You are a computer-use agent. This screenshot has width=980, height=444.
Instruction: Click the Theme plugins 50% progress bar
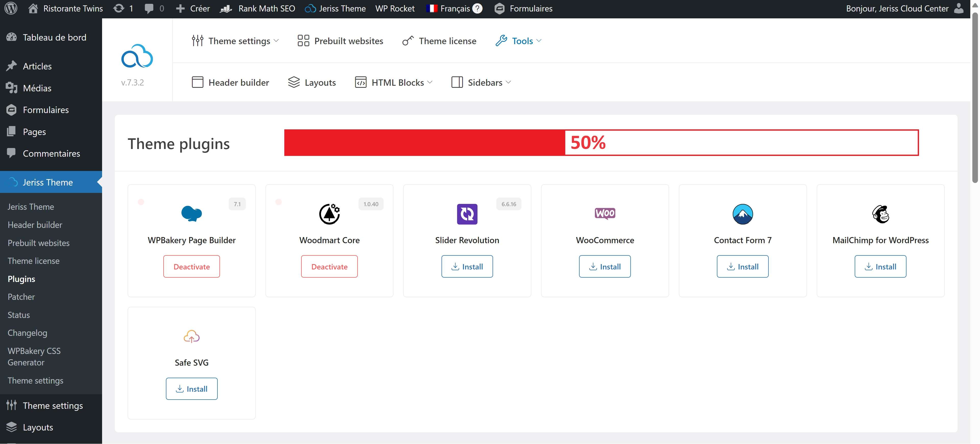[x=602, y=143]
